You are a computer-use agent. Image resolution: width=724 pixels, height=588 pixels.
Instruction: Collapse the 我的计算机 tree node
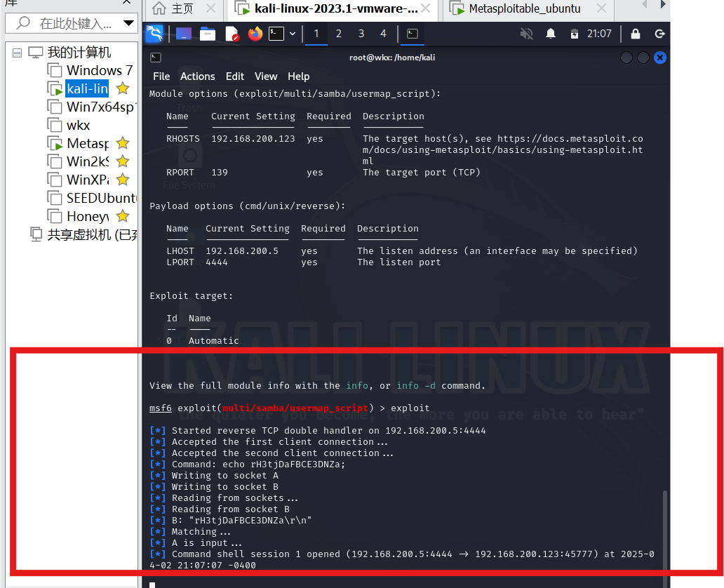click(17, 53)
